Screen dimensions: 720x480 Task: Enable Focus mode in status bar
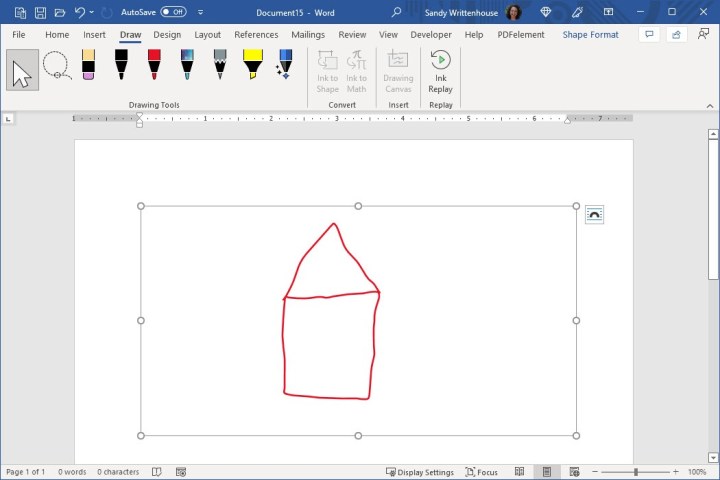481,472
